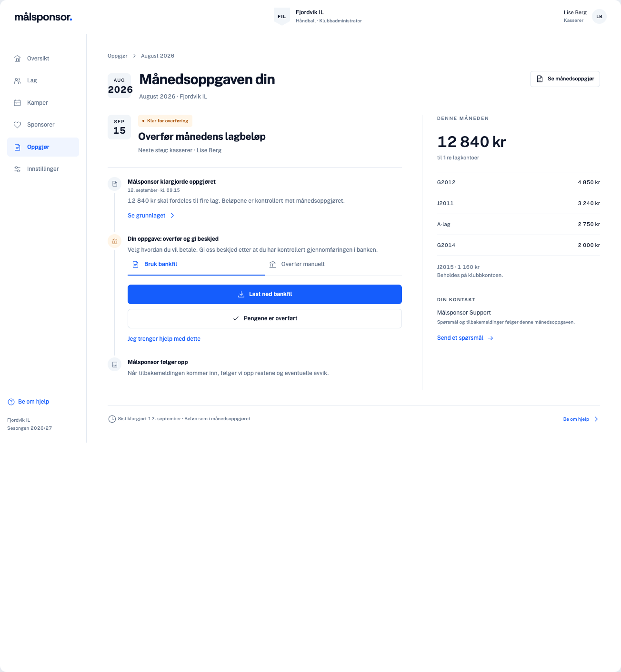Click the August 2026 breadcrumb

(158, 56)
